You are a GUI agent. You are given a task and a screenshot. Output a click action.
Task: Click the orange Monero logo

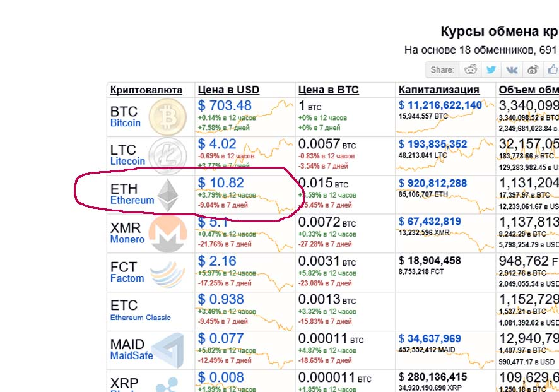167,234
